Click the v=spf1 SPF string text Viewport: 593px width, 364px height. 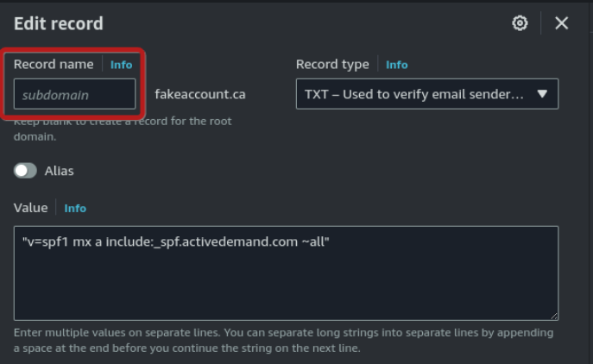pos(176,242)
